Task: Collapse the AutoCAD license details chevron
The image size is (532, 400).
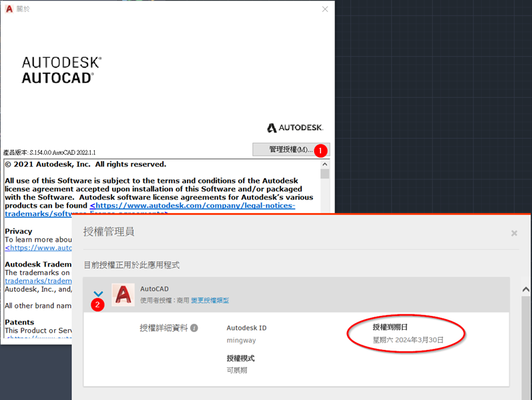Action: click(x=98, y=294)
